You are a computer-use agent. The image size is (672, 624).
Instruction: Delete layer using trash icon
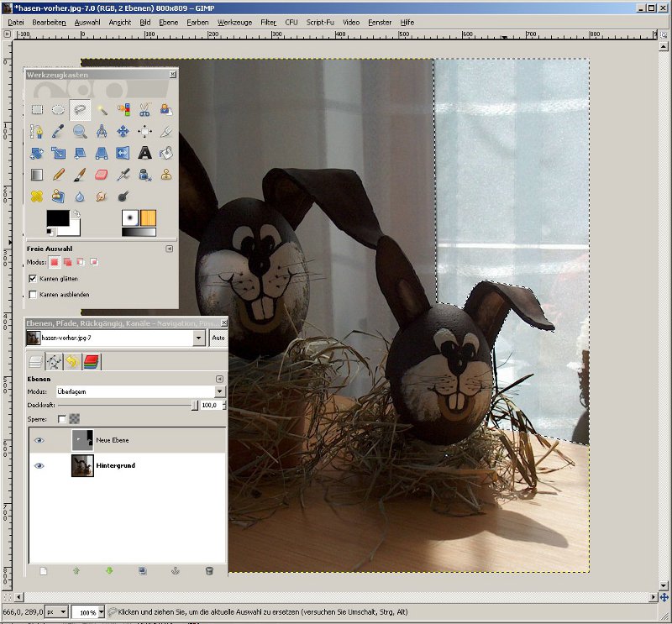pos(209,571)
